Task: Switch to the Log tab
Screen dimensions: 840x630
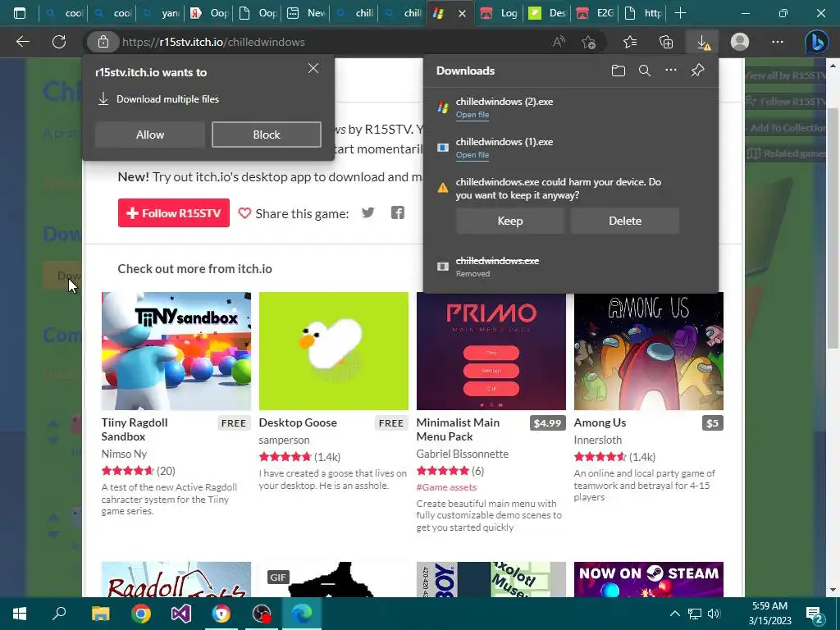Action: click(x=499, y=13)
